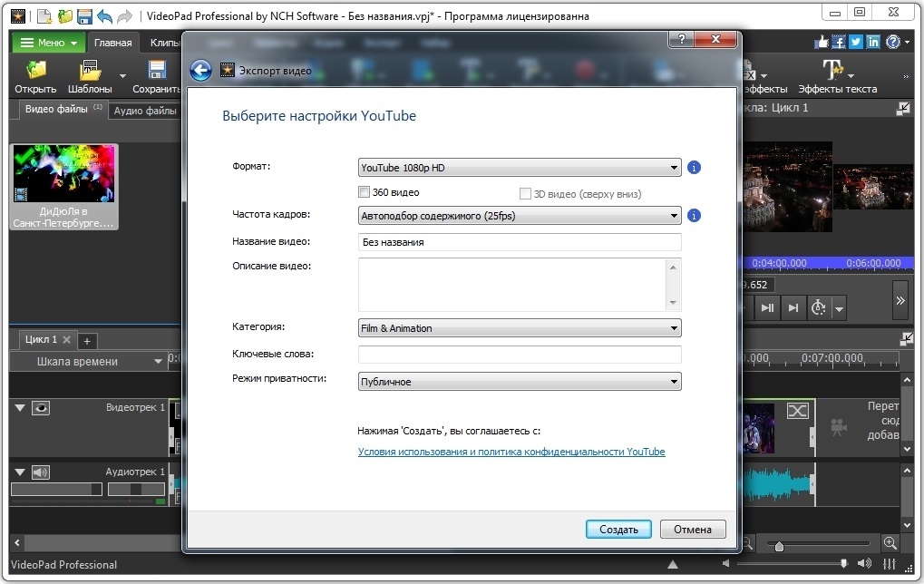Click the Отмена button

click(x=693, y=530)
